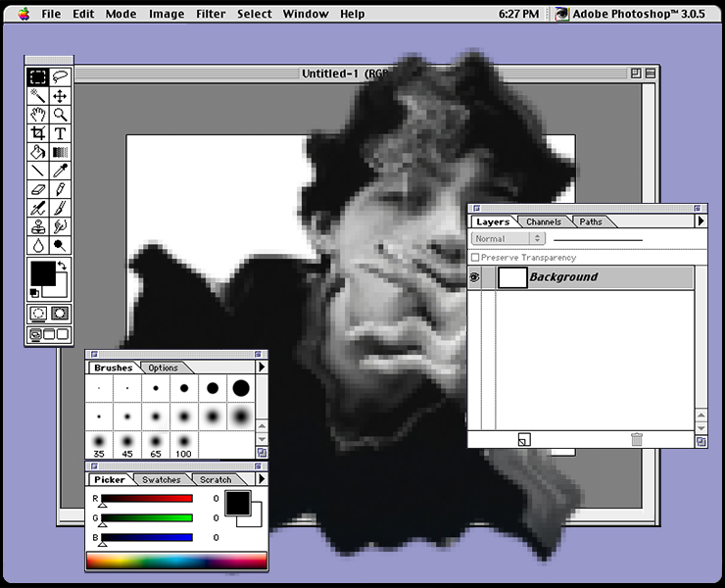
Task: Switch to the Channels tab
Action: coord(543,222)
